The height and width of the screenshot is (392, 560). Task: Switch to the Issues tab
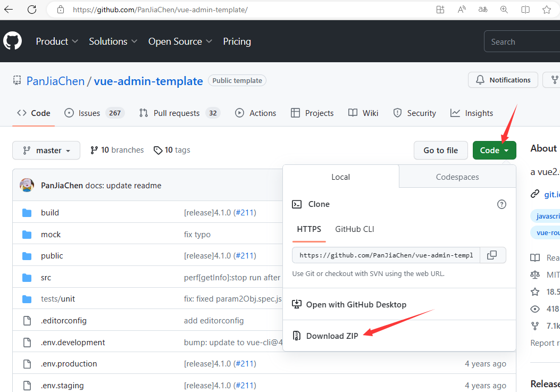tap(94, 113)
